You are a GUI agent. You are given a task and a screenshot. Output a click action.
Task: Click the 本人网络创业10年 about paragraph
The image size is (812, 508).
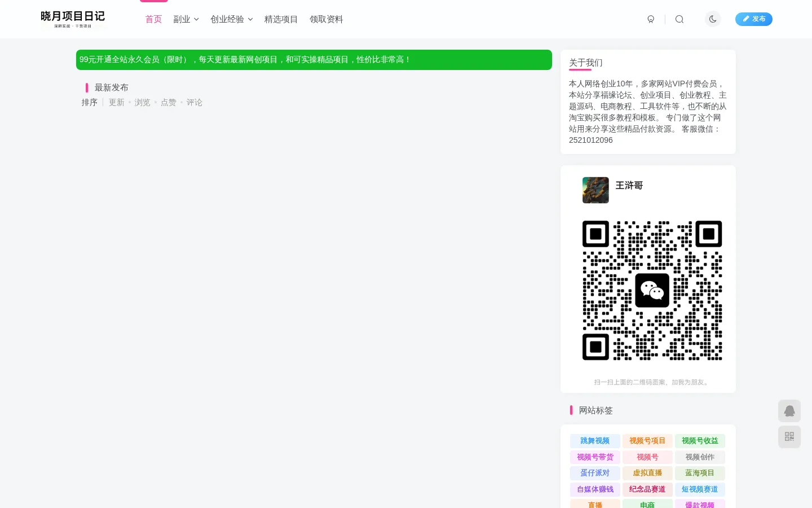(648, 112)
